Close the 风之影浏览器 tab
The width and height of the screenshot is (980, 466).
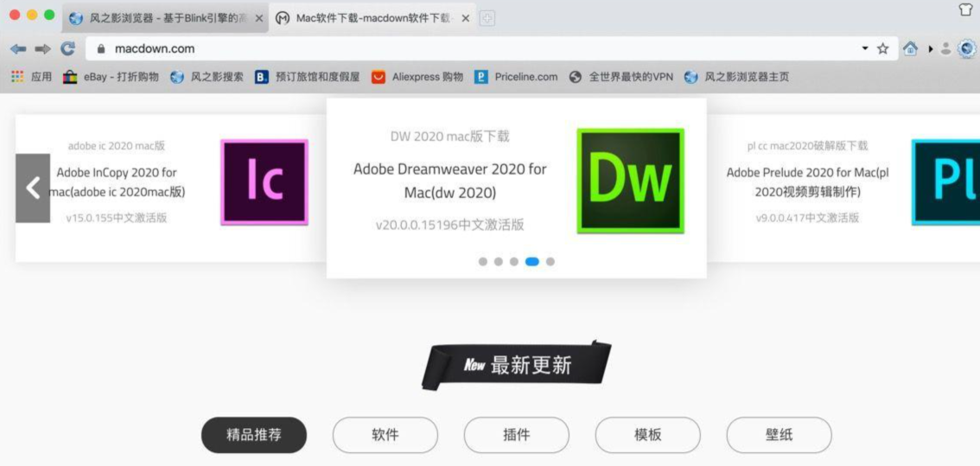tap(258, 18)
